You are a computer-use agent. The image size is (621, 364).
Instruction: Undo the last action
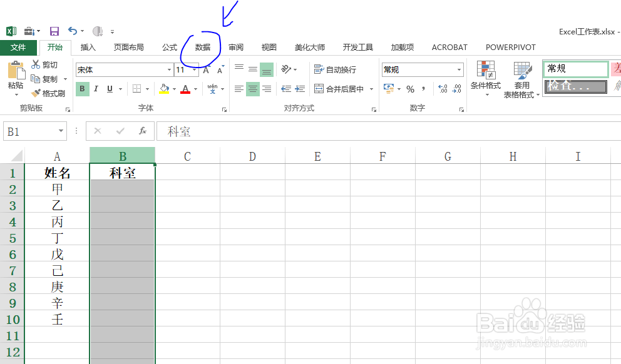(72, 31)
